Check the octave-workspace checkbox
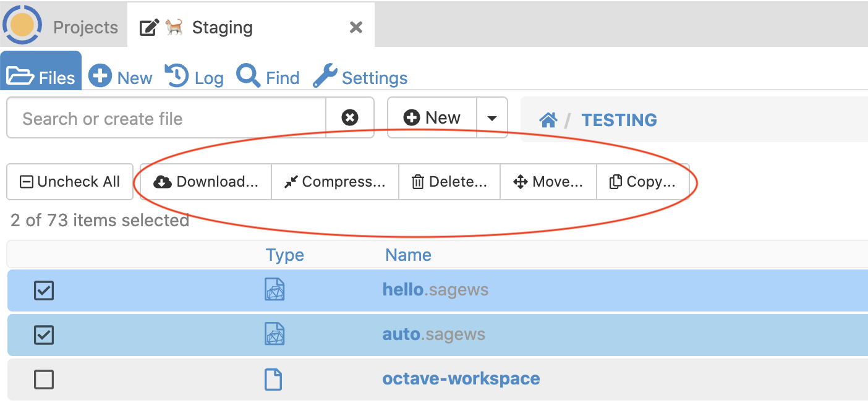This screenshot has width=868, height=403. click(44, 379)
